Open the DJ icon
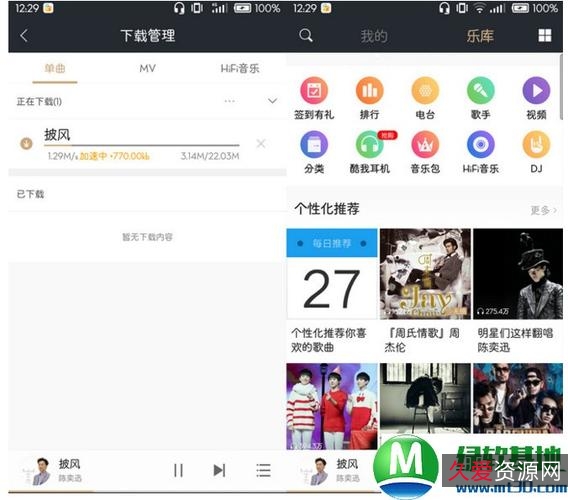 pyautogui.click(x=536, y=145)
